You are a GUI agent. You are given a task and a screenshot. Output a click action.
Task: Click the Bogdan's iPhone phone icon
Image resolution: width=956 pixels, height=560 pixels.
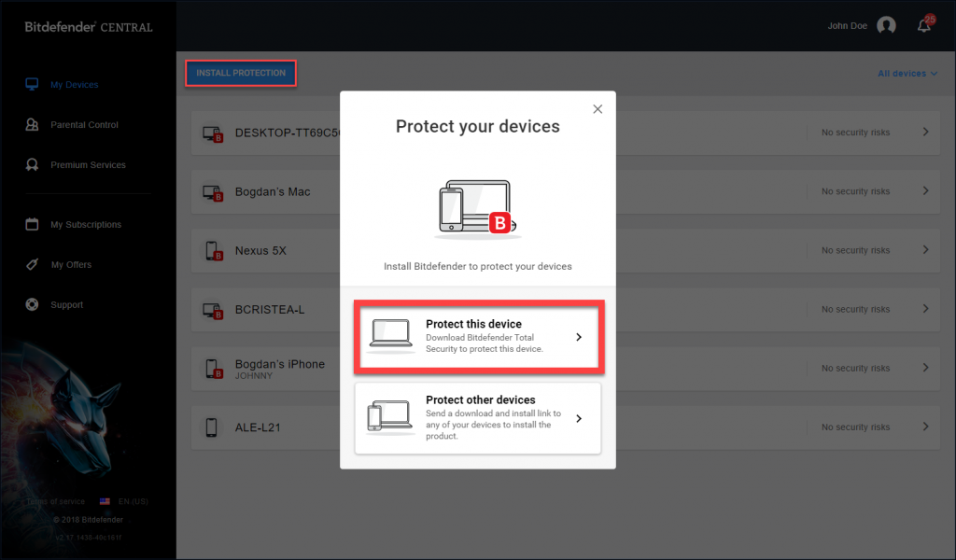click(x=214, y=369)
